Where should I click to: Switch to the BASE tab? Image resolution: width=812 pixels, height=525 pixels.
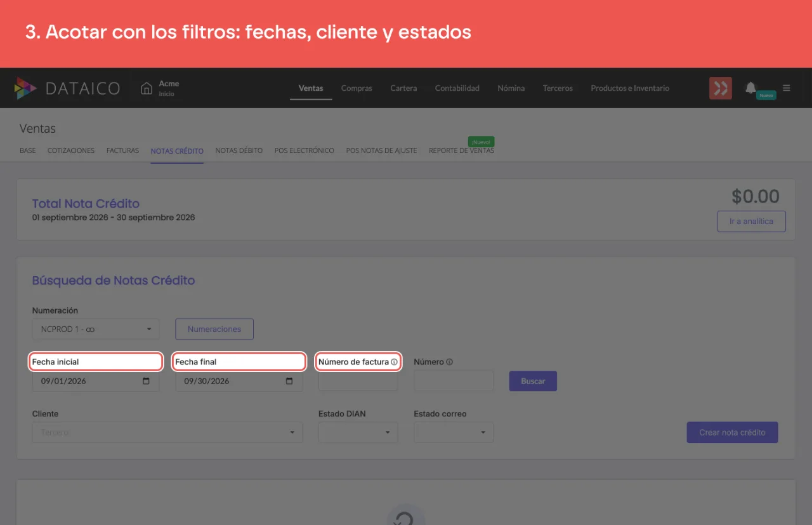point(28,151)
